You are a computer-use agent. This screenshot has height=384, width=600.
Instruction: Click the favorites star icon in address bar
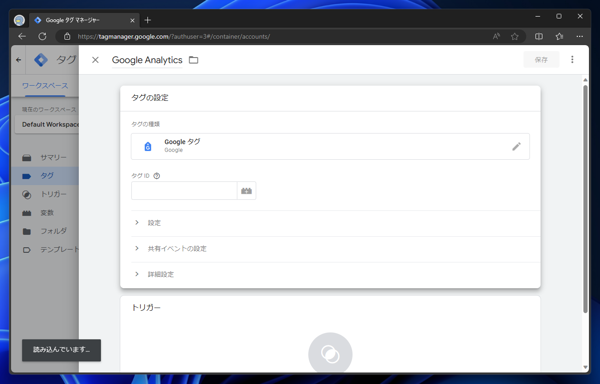click(x=515, y=36)
